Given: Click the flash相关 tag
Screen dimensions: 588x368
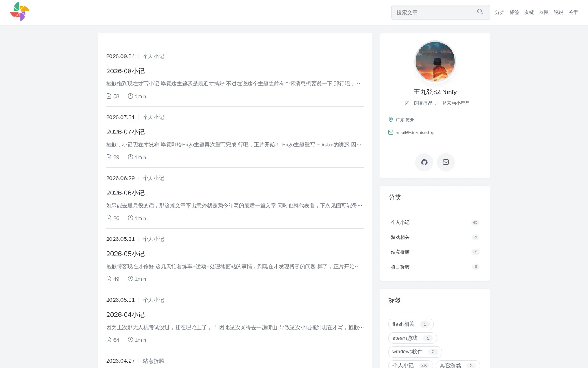Looking at the screenshot, I should tap(411, 324).
